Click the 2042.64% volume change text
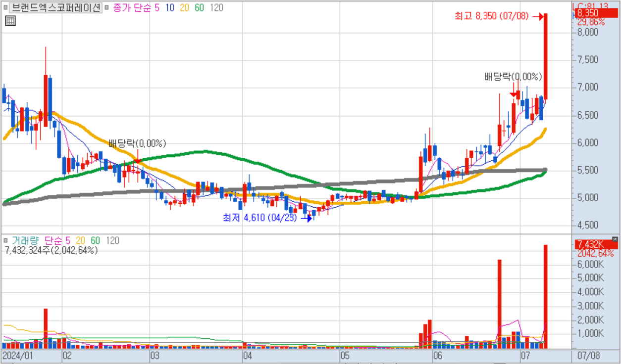 tap(595, 253)
